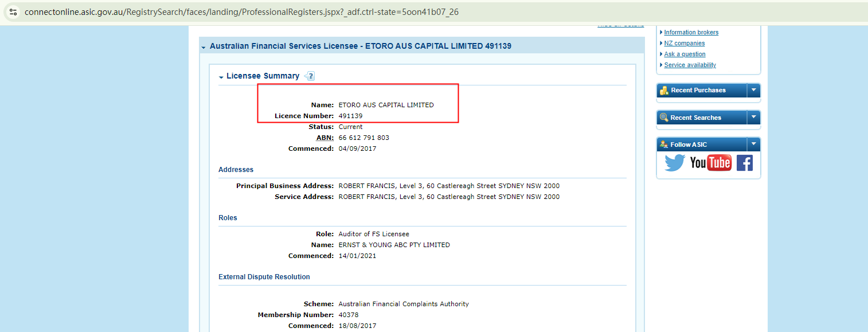Click the ABN abbreviation label
The width and height of the screenshot is (868, 332).
pos(324,138)
